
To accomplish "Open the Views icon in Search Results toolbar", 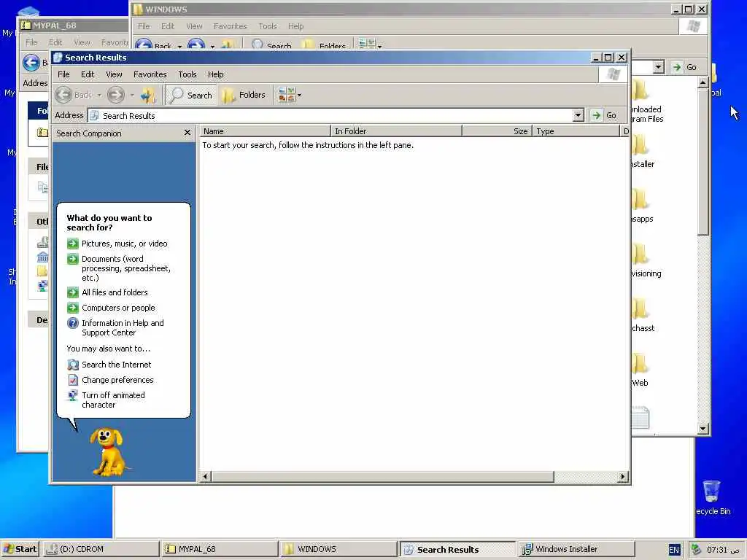I will tap(286, 95).
